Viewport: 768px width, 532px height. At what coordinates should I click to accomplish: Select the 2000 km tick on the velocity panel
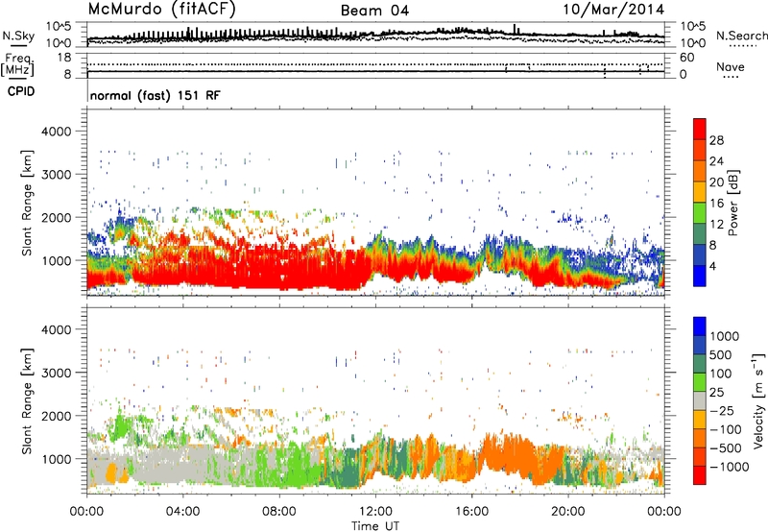(x=56, y=417)
